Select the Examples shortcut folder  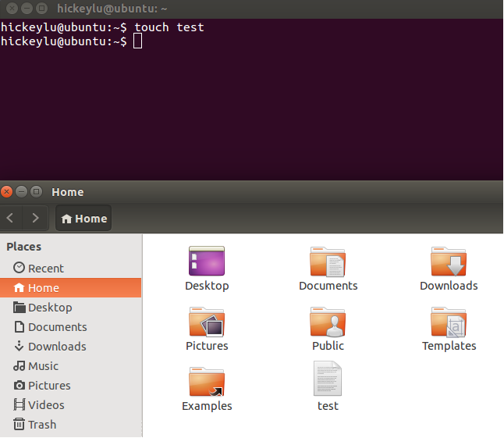tap(207, 382)
